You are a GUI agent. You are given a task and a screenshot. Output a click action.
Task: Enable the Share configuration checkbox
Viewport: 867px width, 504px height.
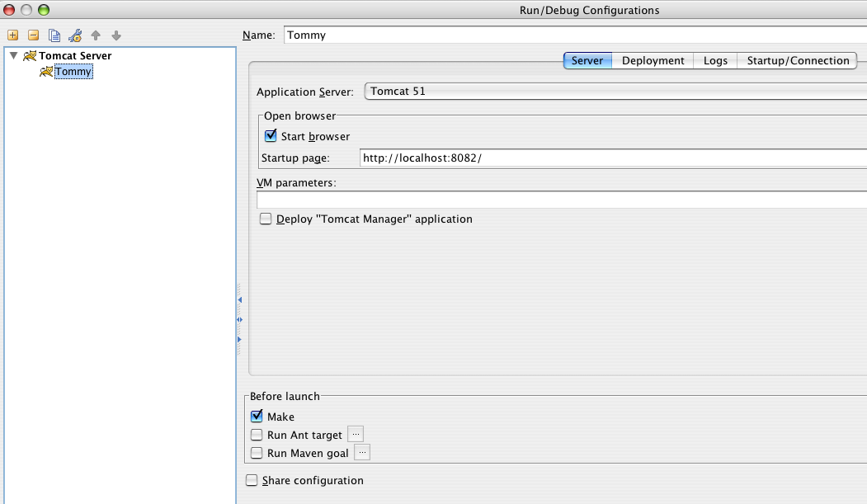click(252, 480)
